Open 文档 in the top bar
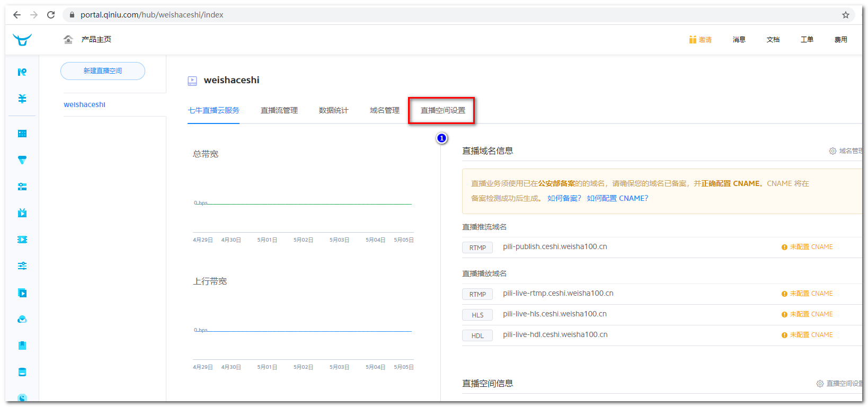 [773, 40]
